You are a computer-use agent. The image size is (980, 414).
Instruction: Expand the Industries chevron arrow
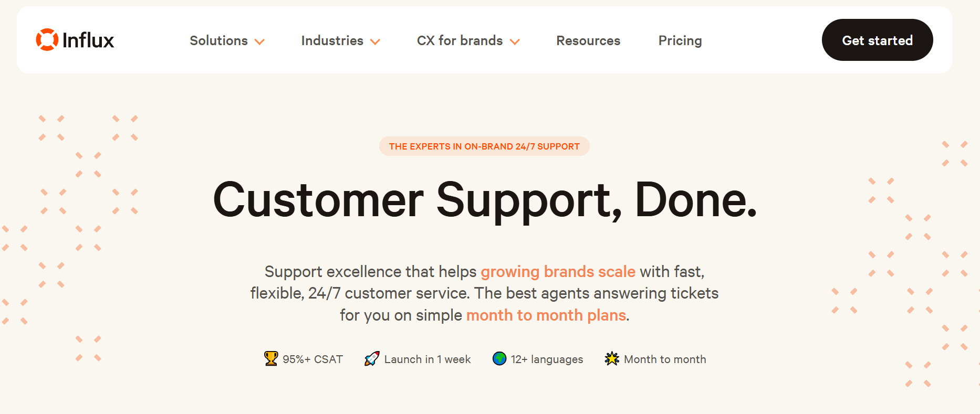pos(375,41)
